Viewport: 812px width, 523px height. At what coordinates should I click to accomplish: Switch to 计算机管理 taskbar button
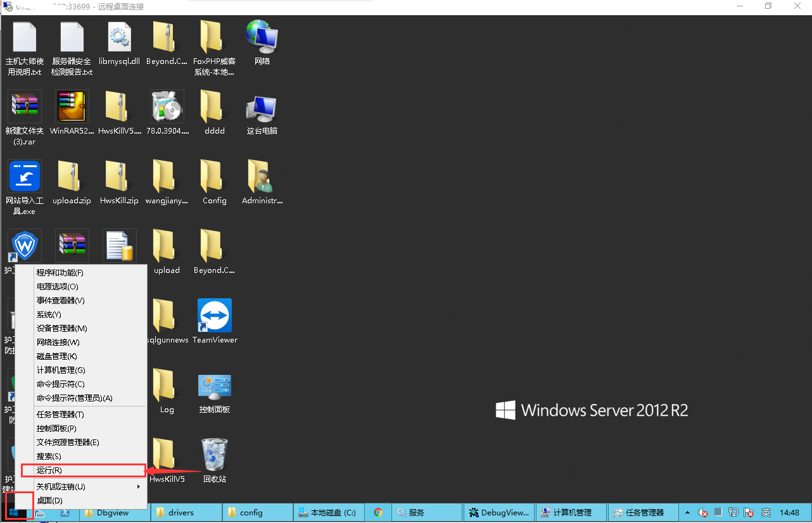click(570, 512)
